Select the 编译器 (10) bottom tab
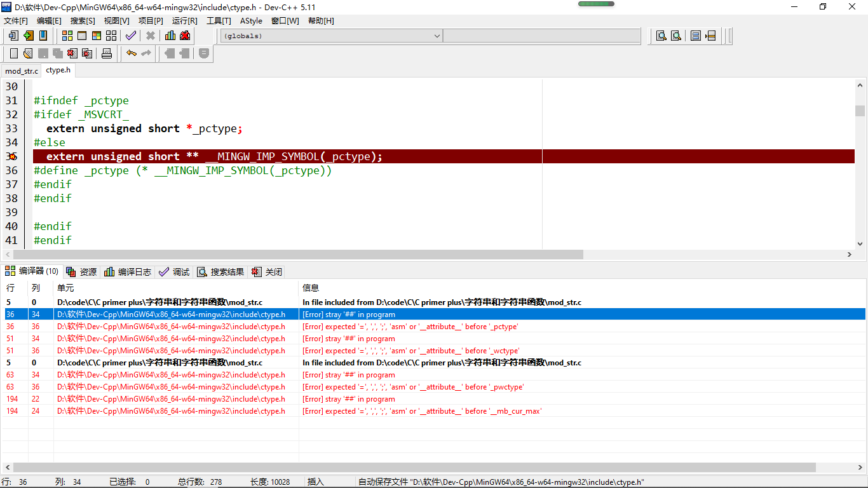Image resolution: width=868 pixels, height=488 pixels. click(32, 271)
